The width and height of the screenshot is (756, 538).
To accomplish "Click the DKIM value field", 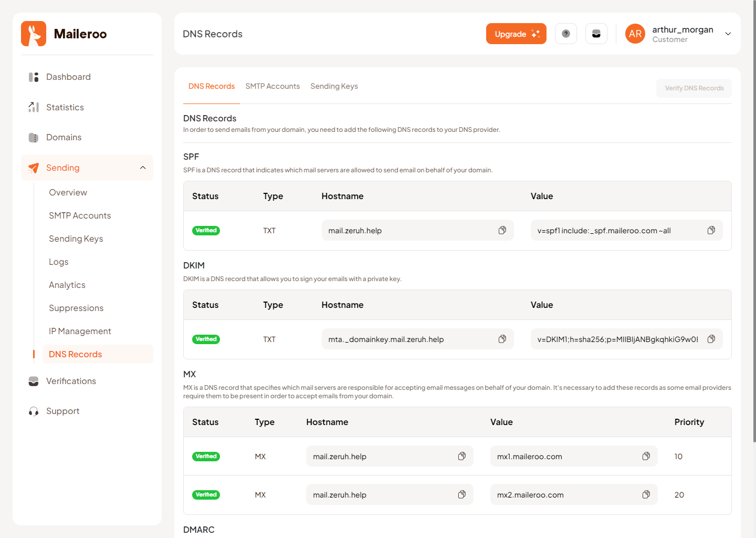I will tap(627, 339).
